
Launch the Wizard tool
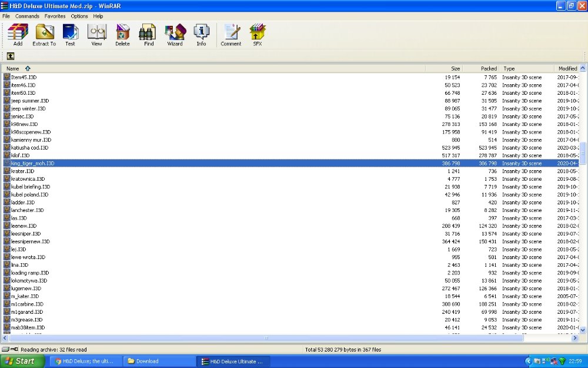pyautogui.click(x=175, y=35)
